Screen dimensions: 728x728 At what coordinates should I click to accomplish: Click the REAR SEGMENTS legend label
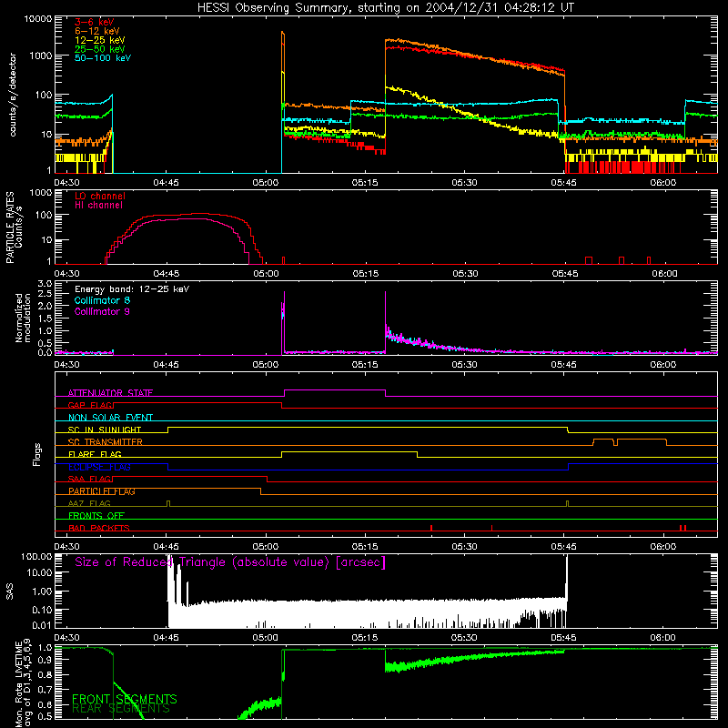(x=121, y=709)
